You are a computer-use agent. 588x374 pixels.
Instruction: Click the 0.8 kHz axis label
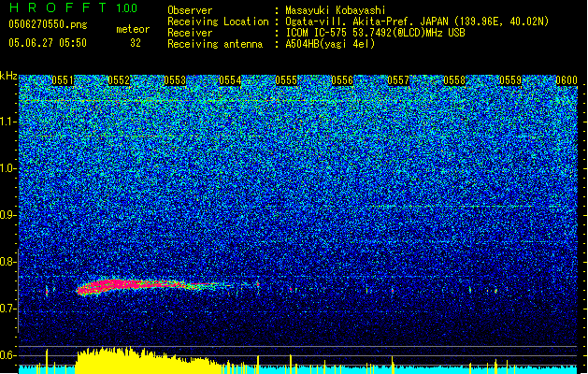tap(8, 262)
